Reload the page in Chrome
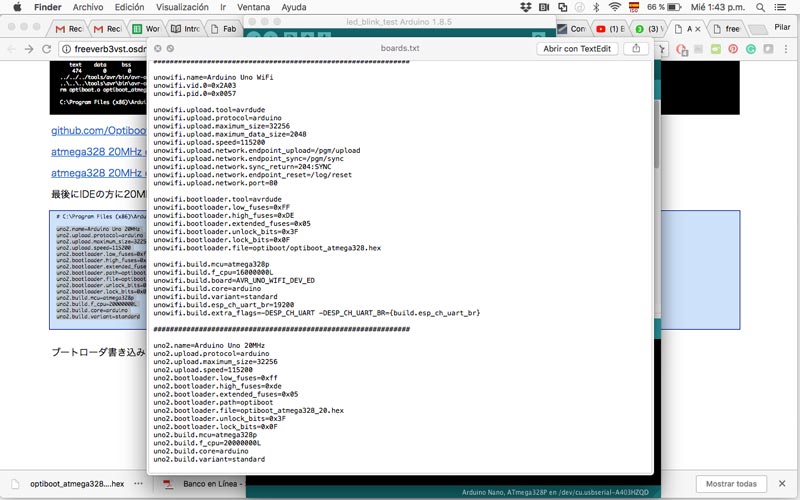 click(46, 49)
